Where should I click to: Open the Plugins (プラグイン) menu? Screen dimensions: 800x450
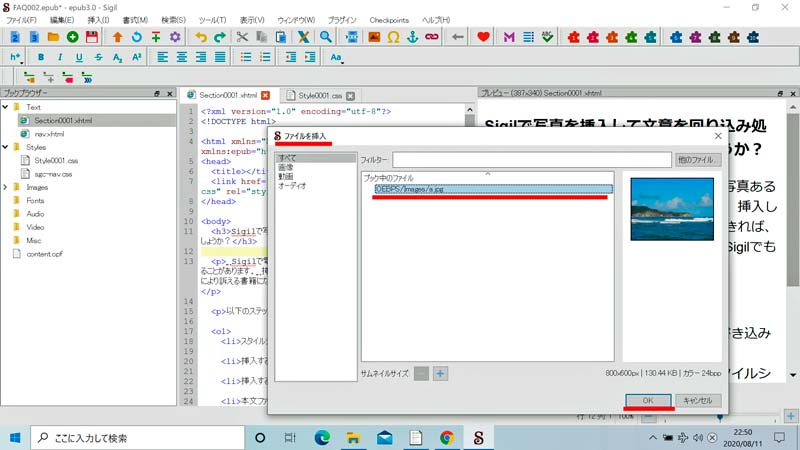pos(341,19)
